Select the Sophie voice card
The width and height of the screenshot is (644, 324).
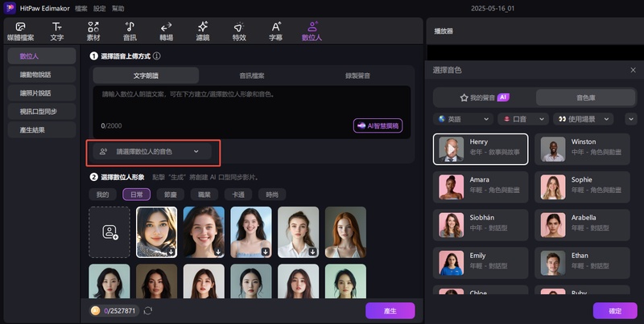582,187
